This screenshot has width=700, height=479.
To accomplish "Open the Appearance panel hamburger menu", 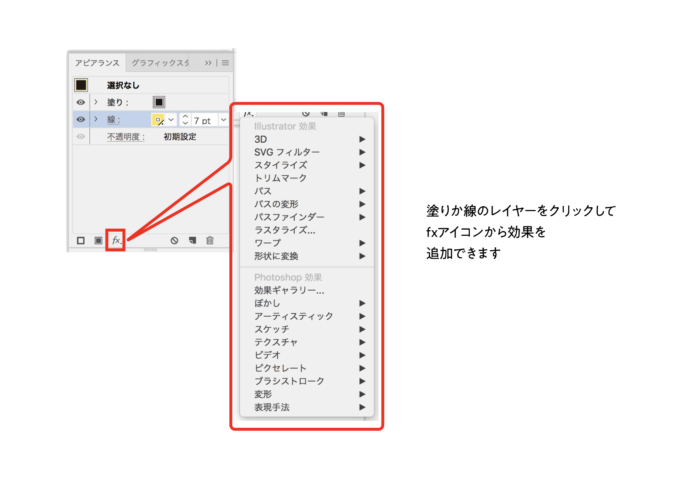I will 225,63.
